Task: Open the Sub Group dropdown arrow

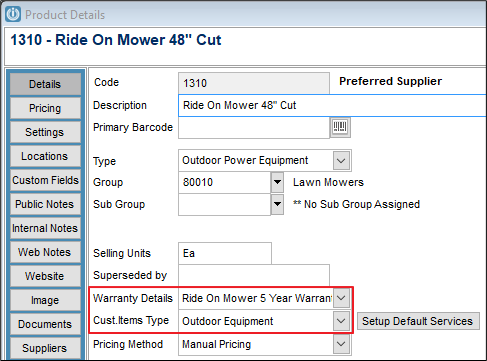Action: tap(277, 204)
